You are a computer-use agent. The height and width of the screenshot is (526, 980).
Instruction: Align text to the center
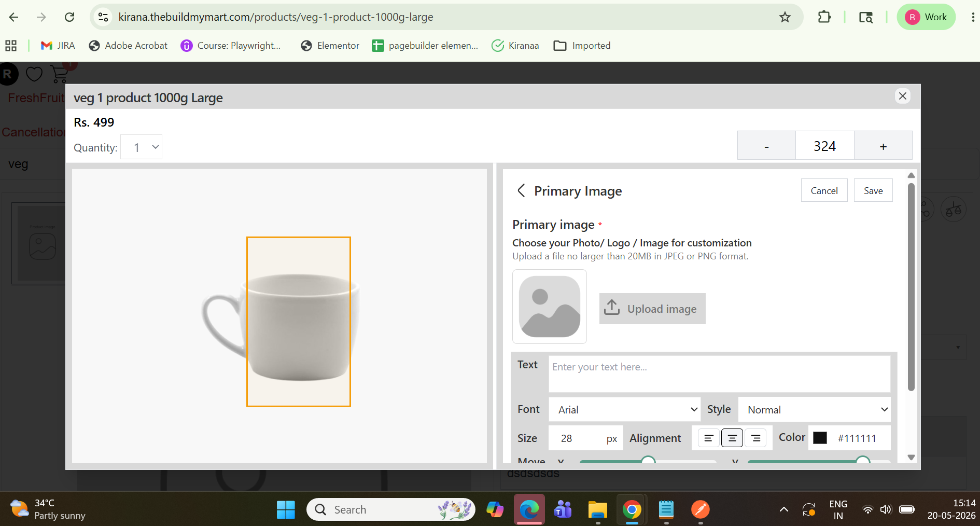[x=732, y=438]
